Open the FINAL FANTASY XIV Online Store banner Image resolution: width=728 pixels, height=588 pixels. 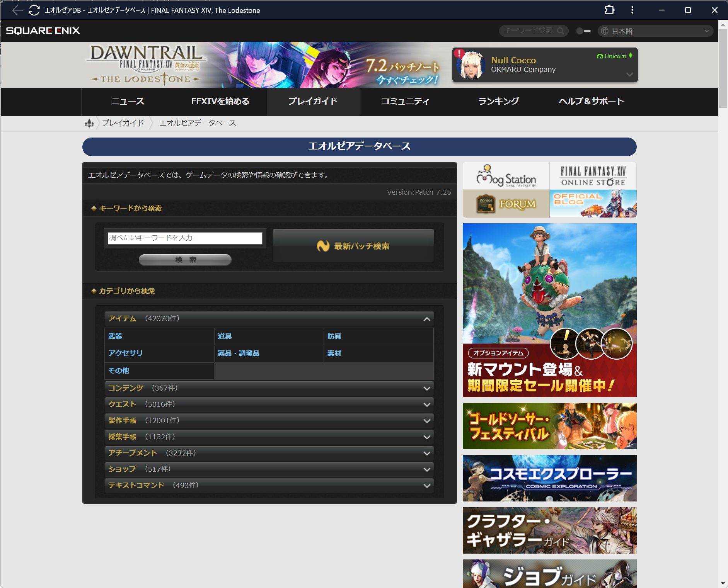click(593, 176)
